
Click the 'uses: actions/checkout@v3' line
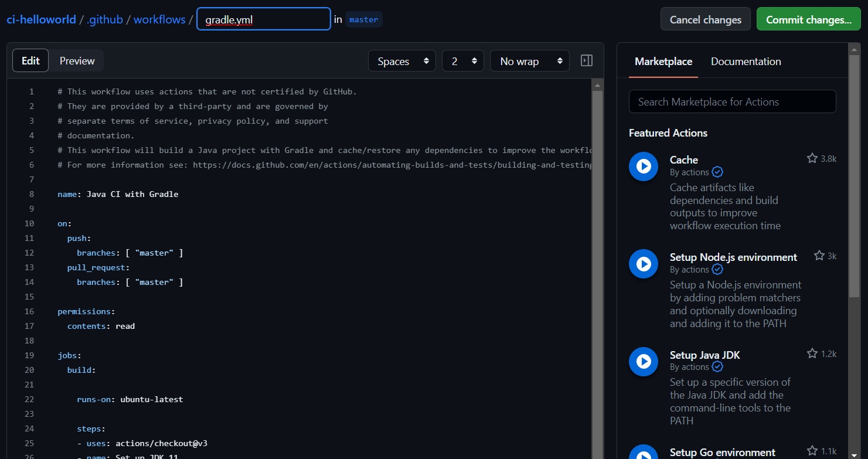[x=142, y=443]
